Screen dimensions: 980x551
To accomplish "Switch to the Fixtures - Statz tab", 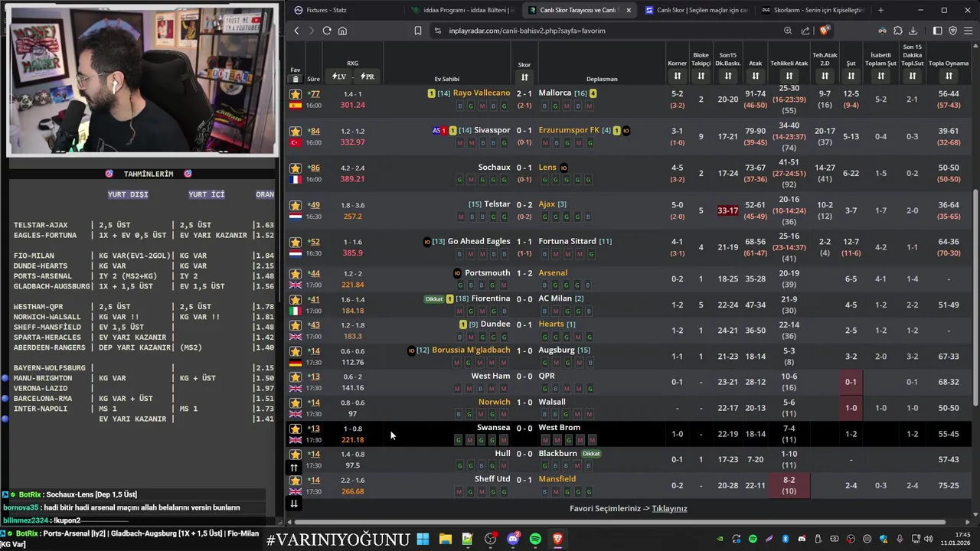I will [345, 10].
